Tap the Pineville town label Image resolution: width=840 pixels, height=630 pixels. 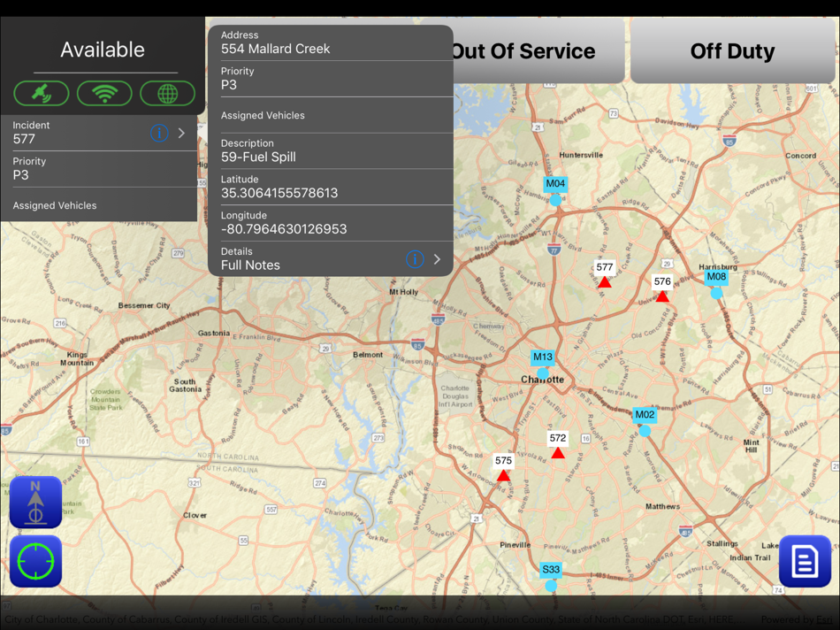pos(515,545)
